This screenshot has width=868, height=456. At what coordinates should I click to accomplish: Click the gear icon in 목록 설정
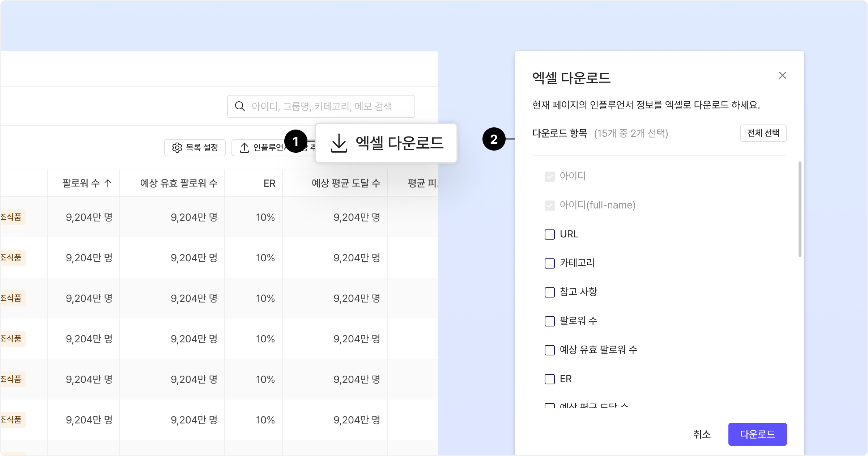[x=177, y=148]
